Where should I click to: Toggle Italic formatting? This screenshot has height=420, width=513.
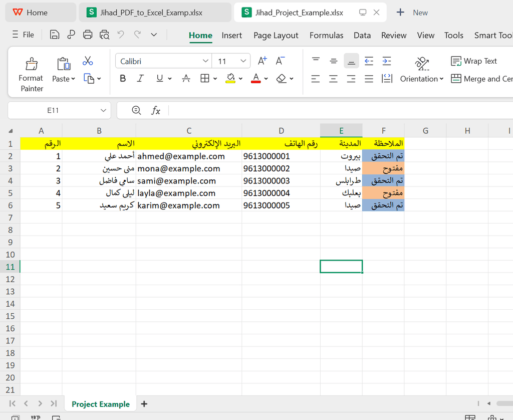pyautogui.click(x=140, y=79)
